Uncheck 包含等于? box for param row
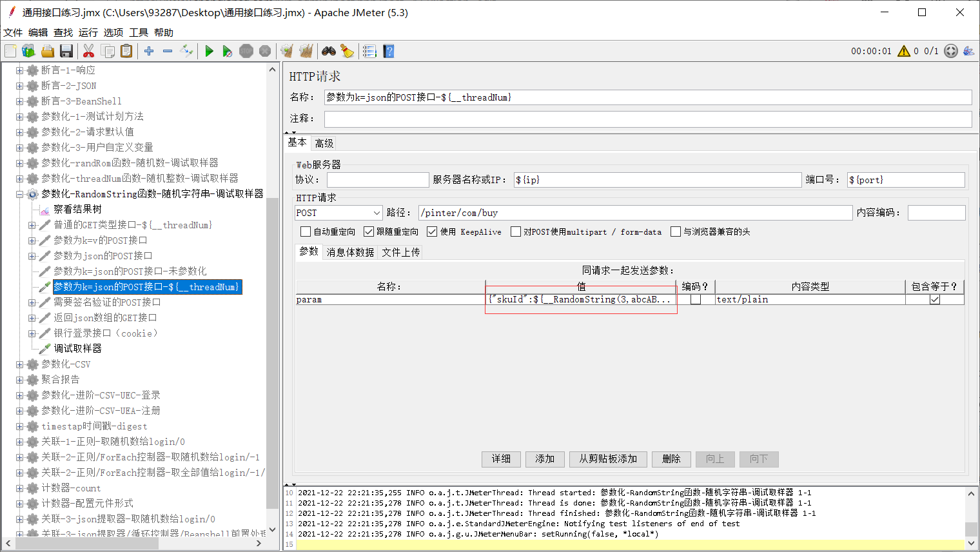 click(935, 299)
